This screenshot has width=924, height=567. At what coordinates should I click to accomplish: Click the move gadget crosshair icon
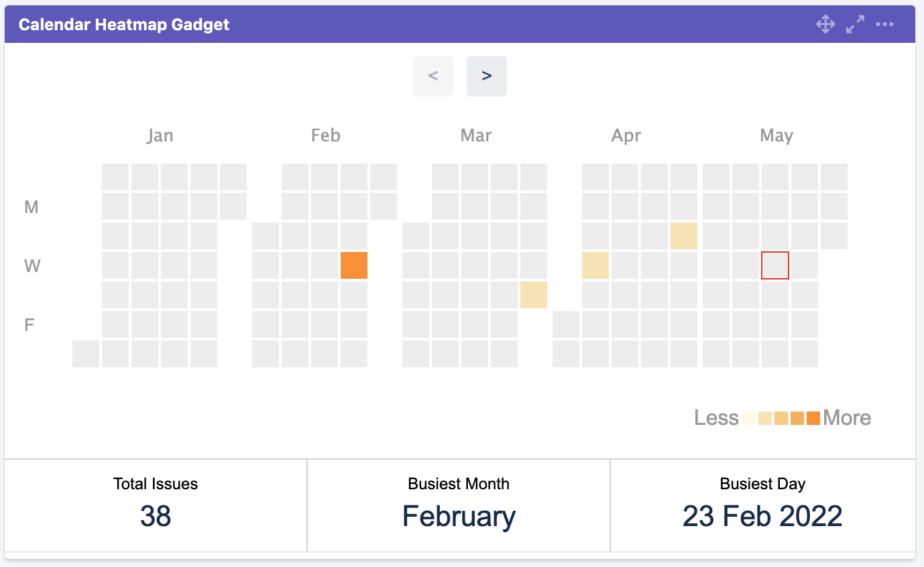pyautogui.click(x=825, y=25)
